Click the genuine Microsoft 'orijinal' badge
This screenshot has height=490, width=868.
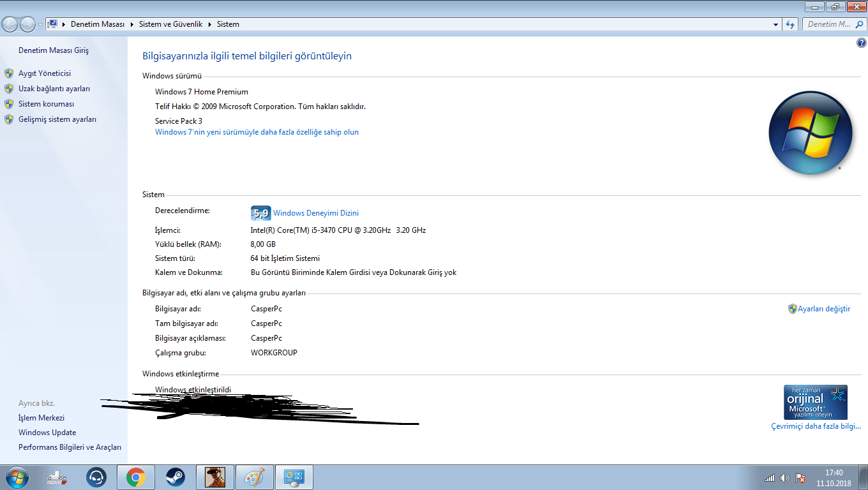[816, 402]
